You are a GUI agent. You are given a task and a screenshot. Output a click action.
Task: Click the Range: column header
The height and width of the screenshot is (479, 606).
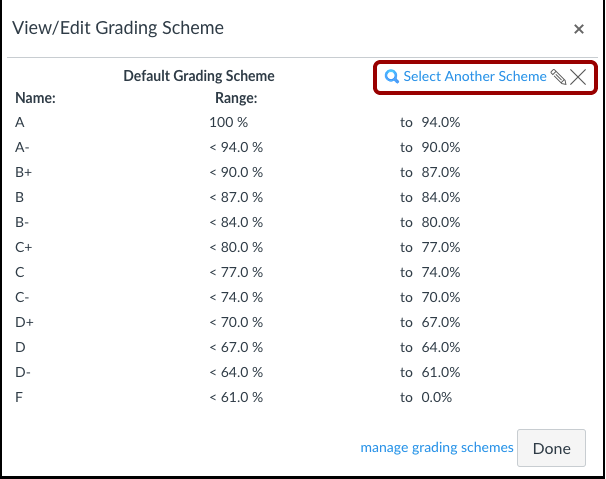coord(236,98)
